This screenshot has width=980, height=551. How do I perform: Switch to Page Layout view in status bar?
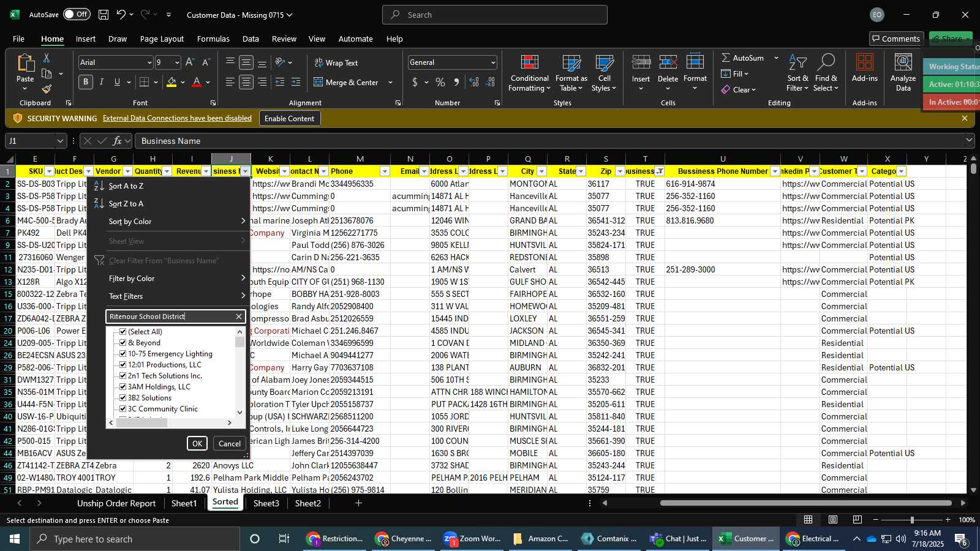(x=833, y=520)
